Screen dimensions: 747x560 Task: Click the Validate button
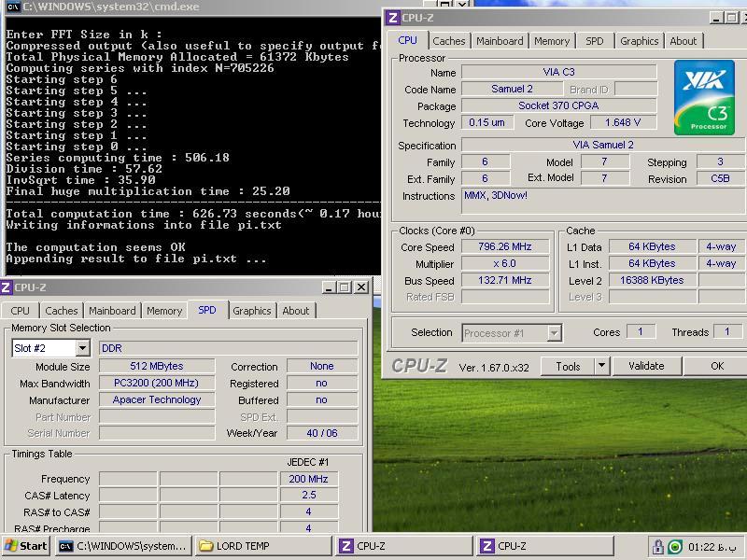coord(646,366)
